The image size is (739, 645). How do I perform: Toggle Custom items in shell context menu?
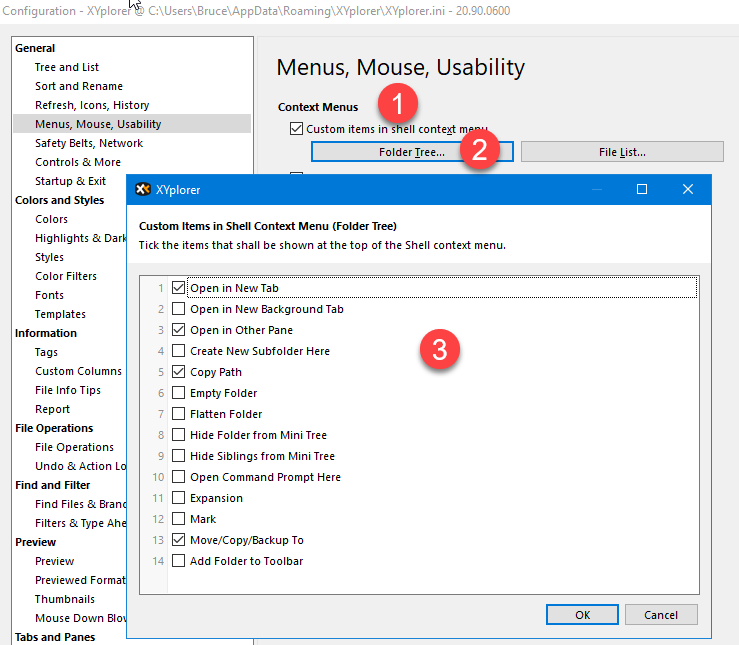[x=296, y=129]
